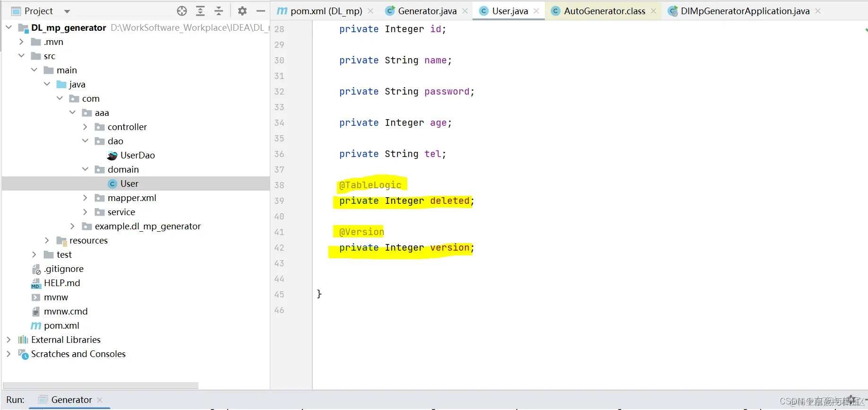The height and width of the screenshot is (410, 868).
Task: Expand the .mvn folder
Action: 21,42
